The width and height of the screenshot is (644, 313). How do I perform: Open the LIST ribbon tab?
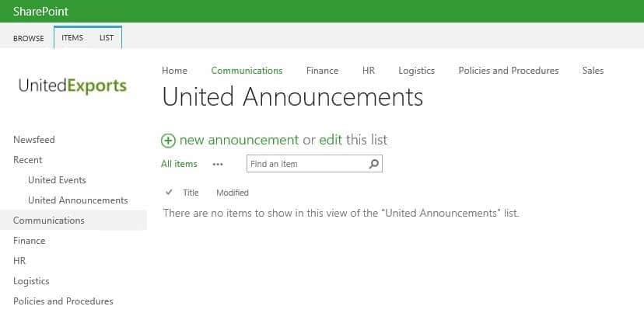pyautogui.click(x=107, y=38)
